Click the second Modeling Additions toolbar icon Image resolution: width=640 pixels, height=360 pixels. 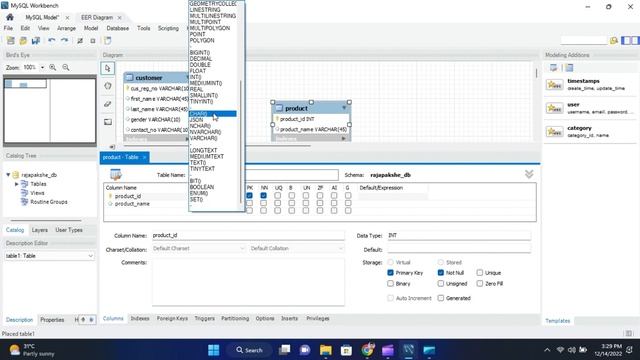click(569, 68)
